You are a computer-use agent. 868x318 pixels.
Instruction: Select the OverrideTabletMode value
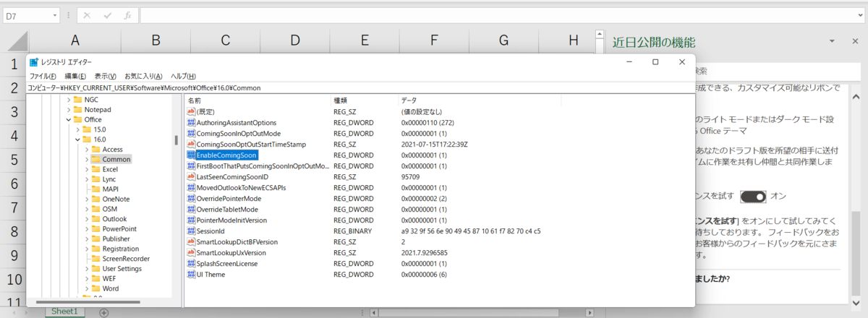pos(227,210)
